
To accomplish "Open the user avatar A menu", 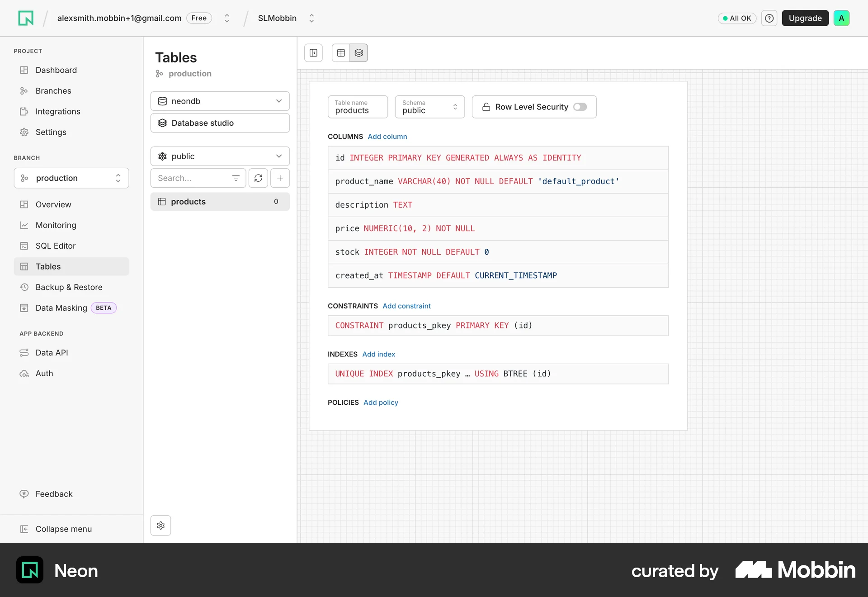I will pos(841,18).
